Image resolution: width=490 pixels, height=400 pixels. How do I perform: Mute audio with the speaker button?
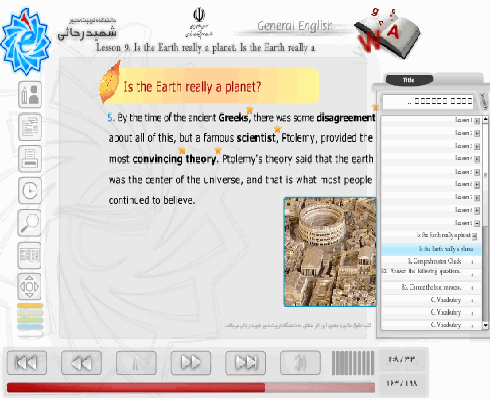(300, 363)
